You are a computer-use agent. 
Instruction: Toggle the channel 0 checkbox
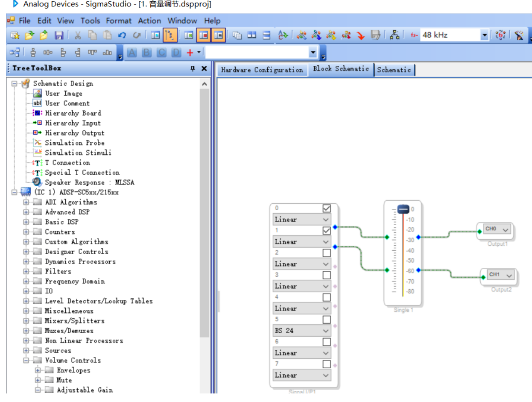[x=327, y=208]
